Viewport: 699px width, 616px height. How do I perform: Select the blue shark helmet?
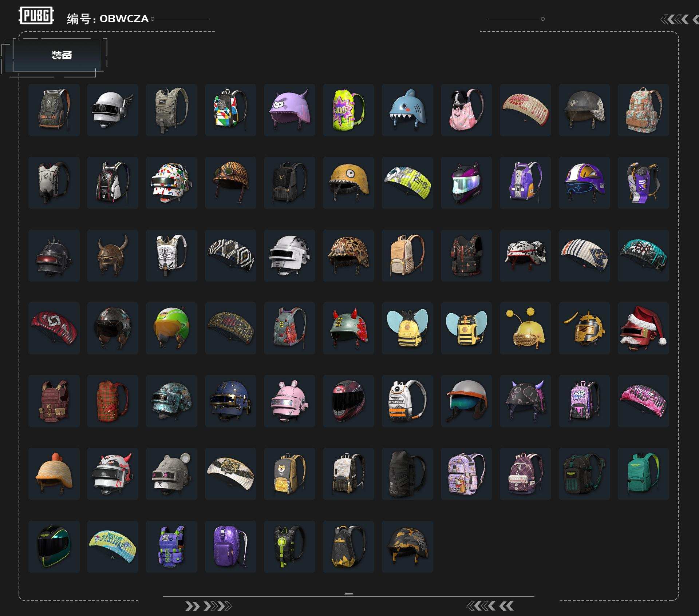tap(407, 110)
